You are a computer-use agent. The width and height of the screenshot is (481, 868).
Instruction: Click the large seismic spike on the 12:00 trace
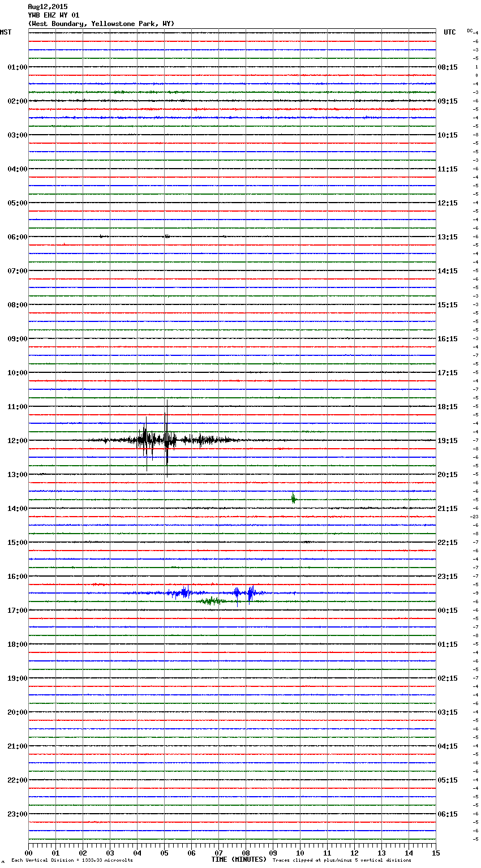point(166,440)
